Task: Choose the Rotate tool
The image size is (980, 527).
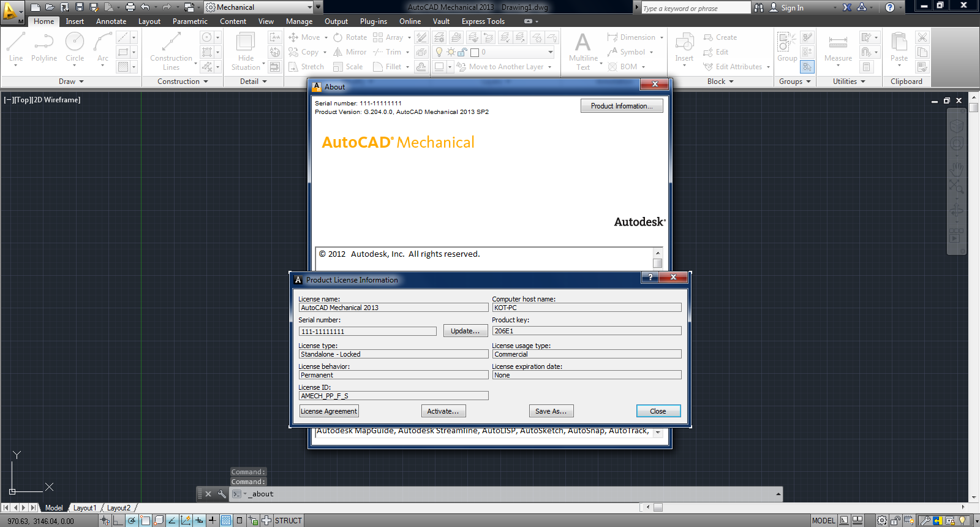Action: (x=350, y=37)
